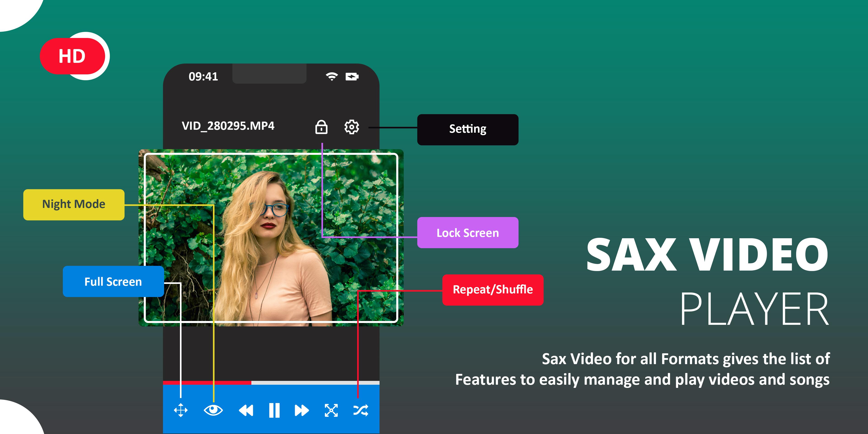Click the Repeat/Shuffle label
Viewport: 868px width, 434px height.
tap(493, 290)
